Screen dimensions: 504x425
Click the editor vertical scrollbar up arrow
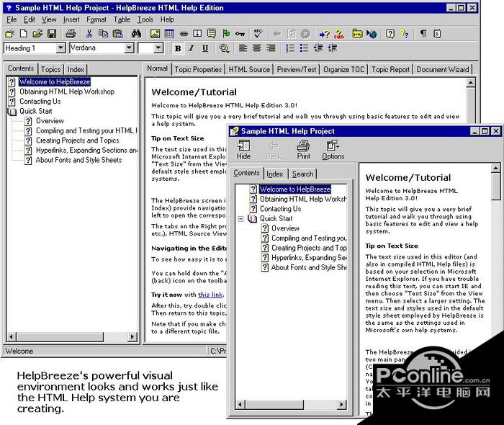(471, 83)
